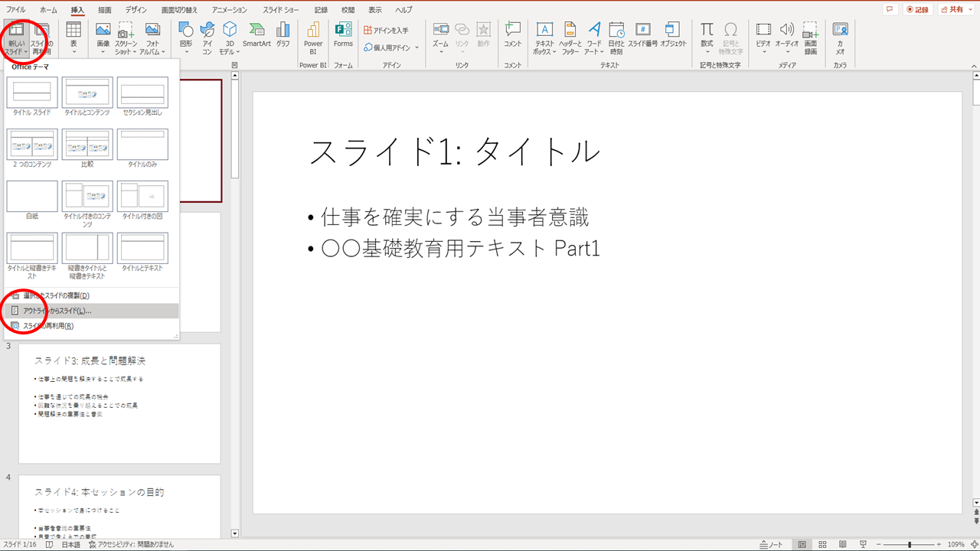Select the タイトルのみ layout
Screen dimensions: 980x551
point(142,148)
